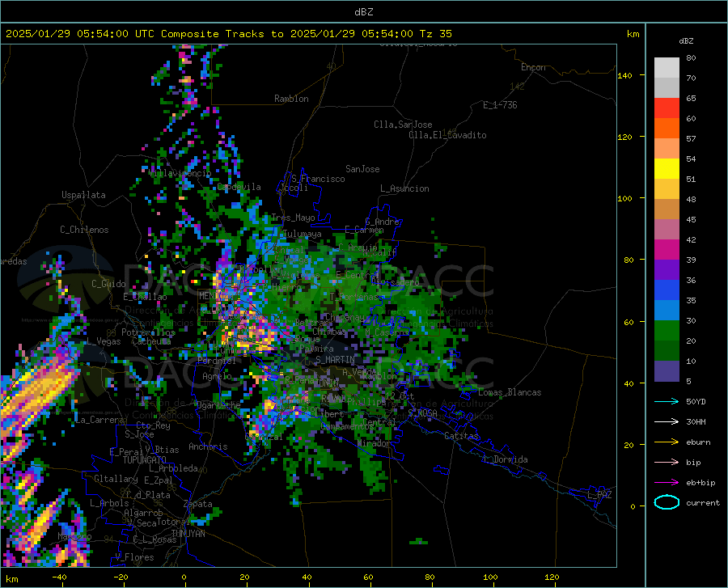Click the -40 km horizontal axis tick
728x588 pixels.
[x=59, y=577]
